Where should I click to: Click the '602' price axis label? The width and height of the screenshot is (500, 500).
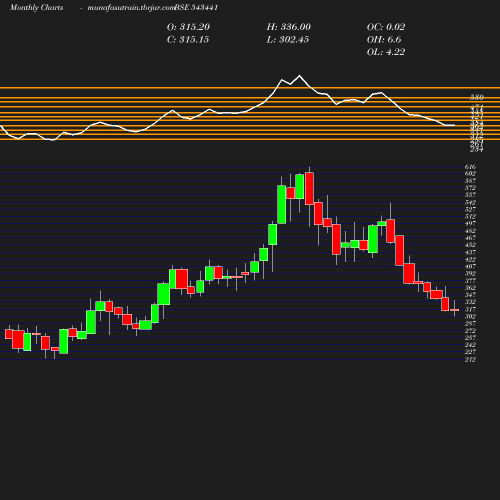470,174
